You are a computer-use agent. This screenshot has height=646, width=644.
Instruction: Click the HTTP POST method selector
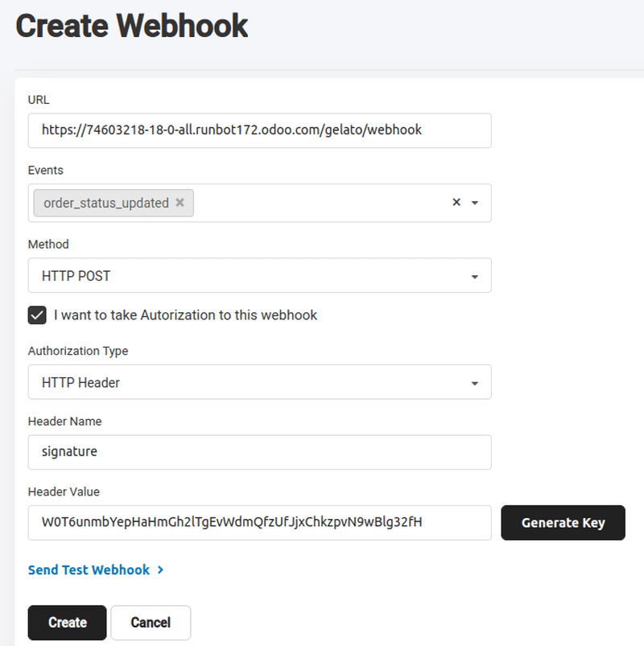[259, 274]
